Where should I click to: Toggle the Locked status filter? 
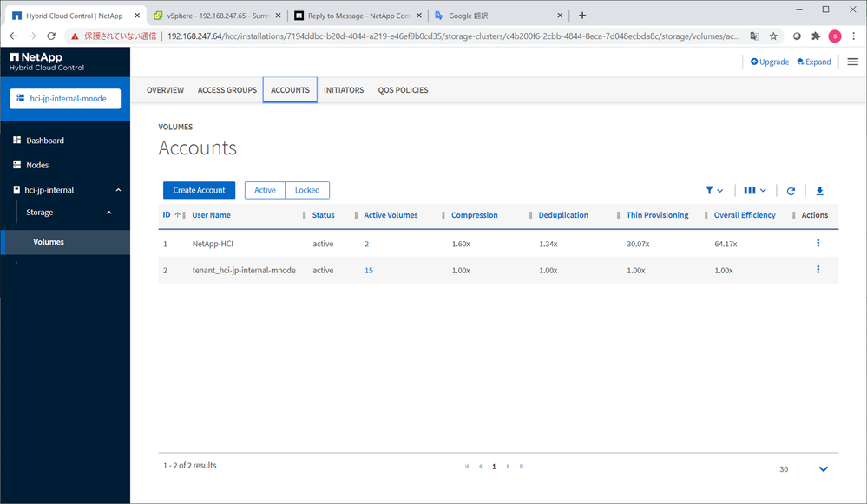coord(307,190)
